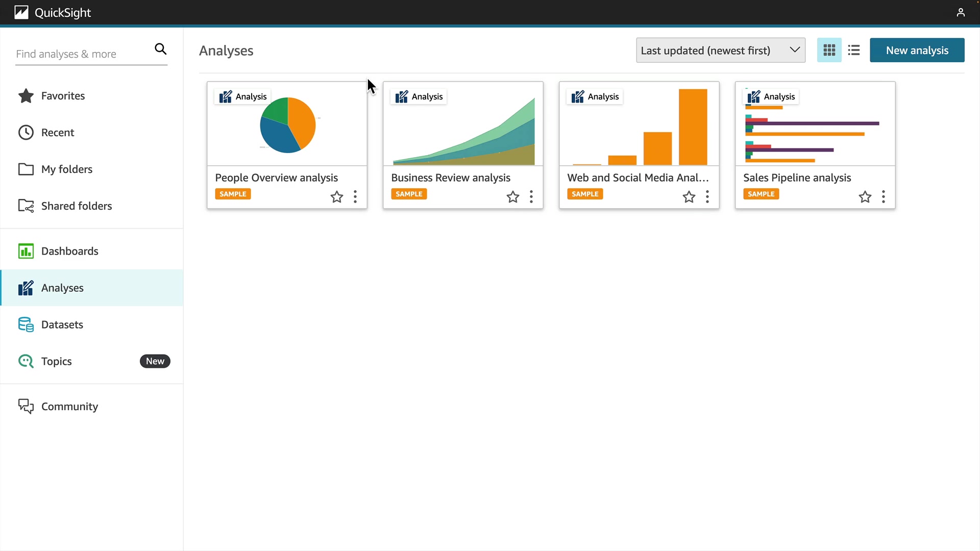Screen dimensions: 980x551
Task: Star the Sales Pipeline analysis
Action: [865, 197]
